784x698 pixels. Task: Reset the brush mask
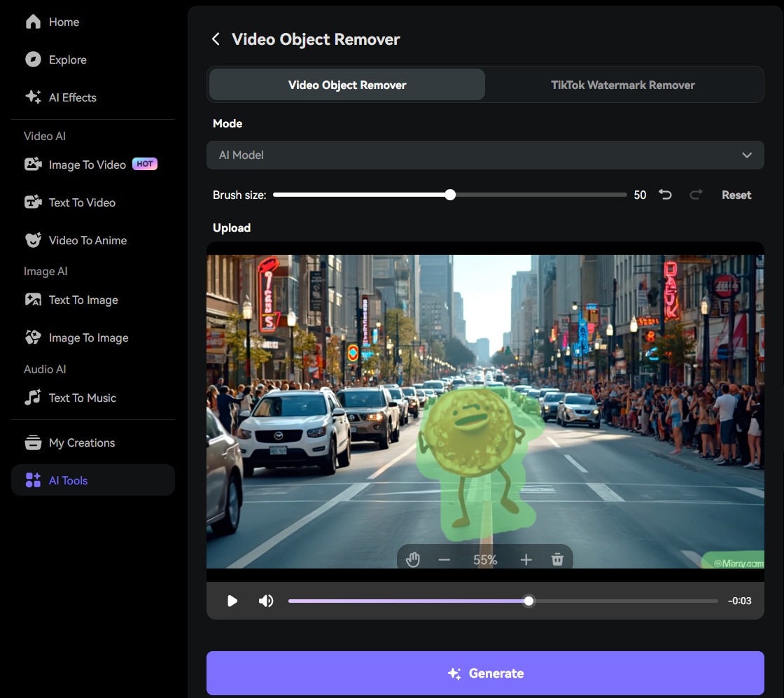736,195
